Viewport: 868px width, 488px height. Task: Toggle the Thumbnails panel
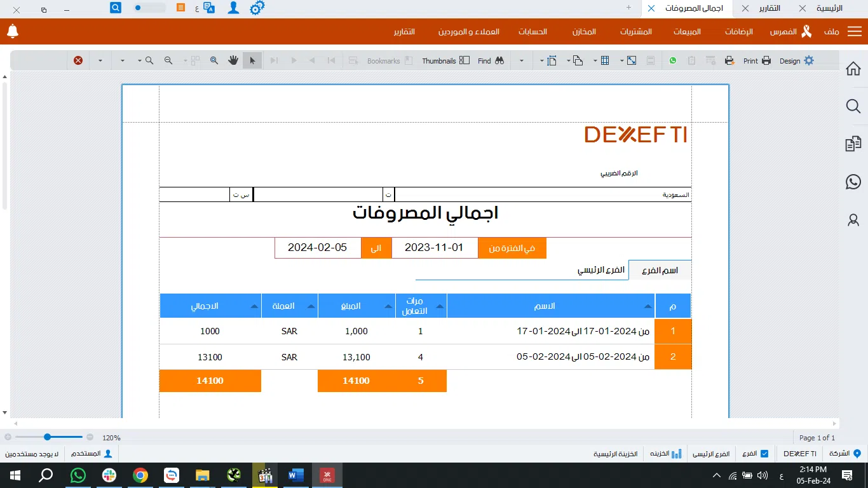[446, 61]
